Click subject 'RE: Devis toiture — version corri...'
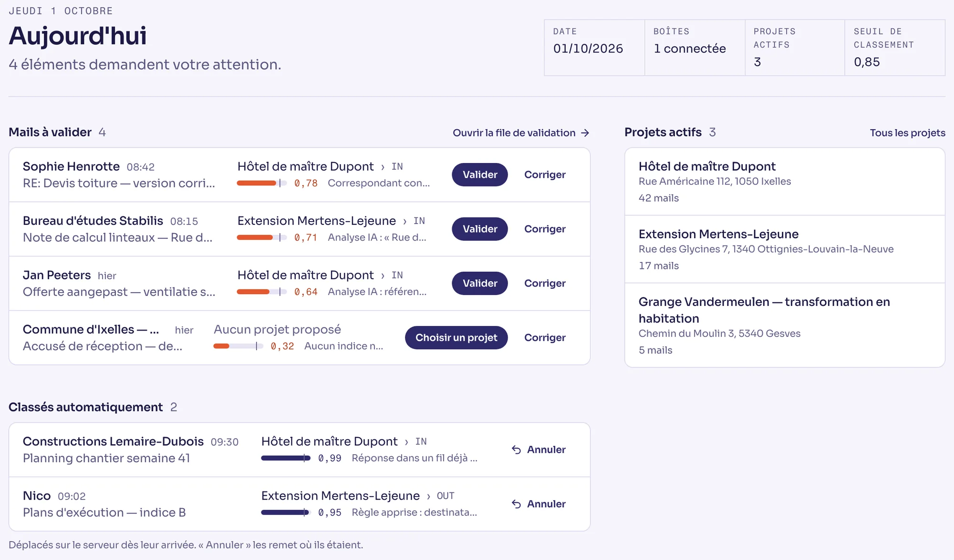The height and width of the screenshot is (560, 954). 119,183
